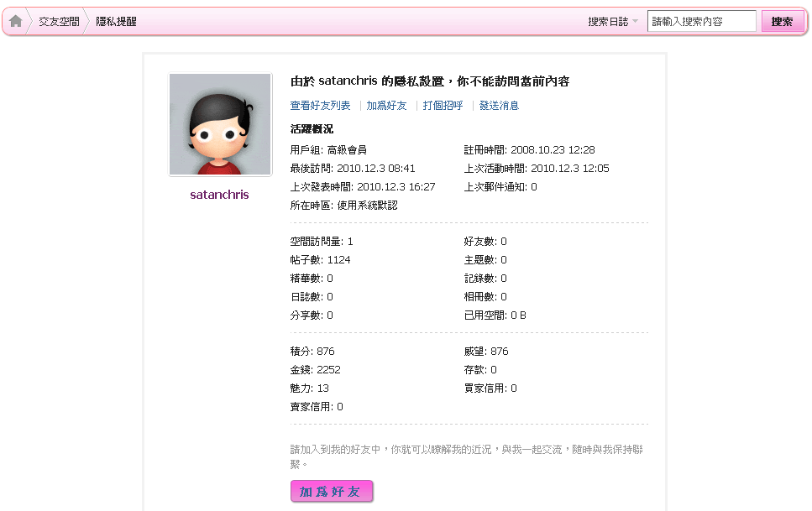Open the satanchris username link under avatar

220,195
